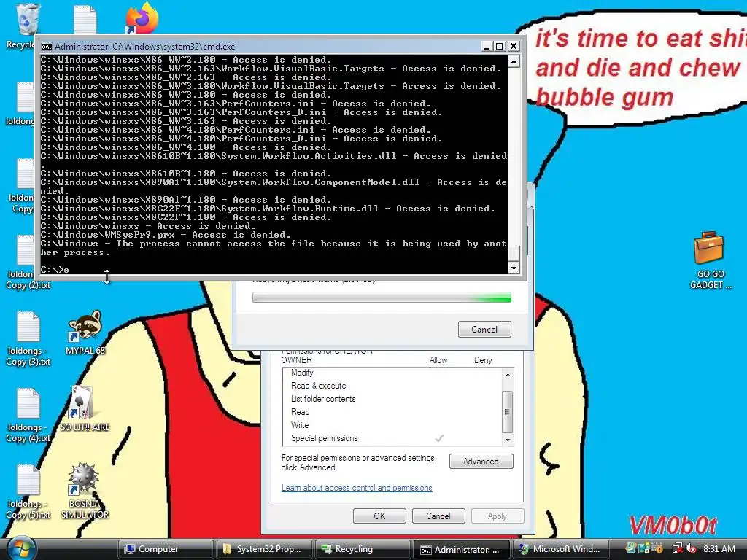Select the loldongs - Copy (5).txt file
This screenshot has height=560, width=747.
pyautogui.click(x=28, y=491)
